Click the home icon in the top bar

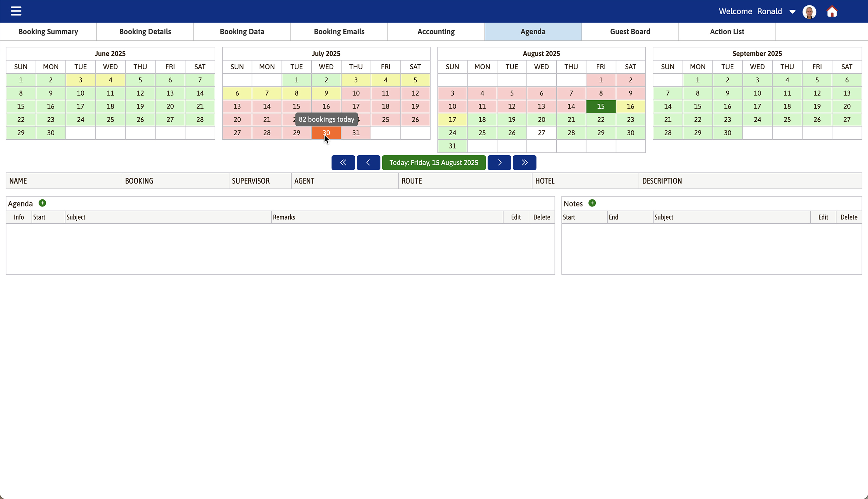click(832, 11)
